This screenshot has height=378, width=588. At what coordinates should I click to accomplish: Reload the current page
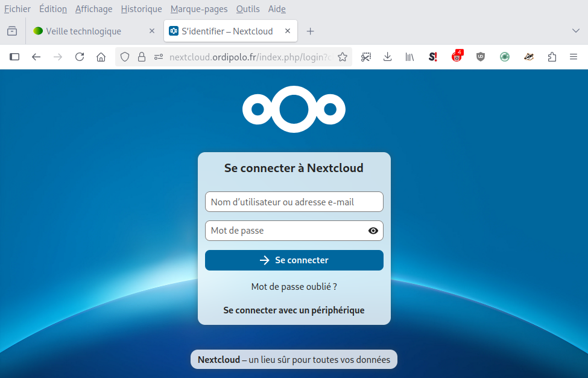[80, 57]
